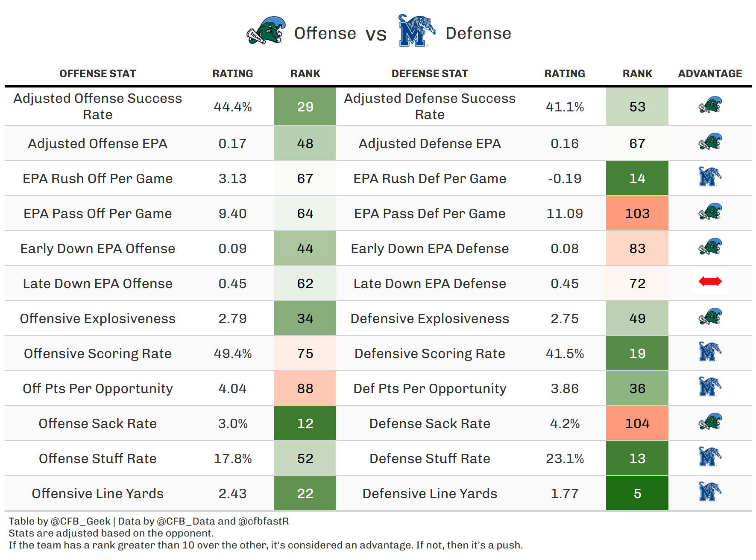Click the red push arrow for Late Down EPA
Viewport: 756px width, 560px height.
[x=710, y=281]
